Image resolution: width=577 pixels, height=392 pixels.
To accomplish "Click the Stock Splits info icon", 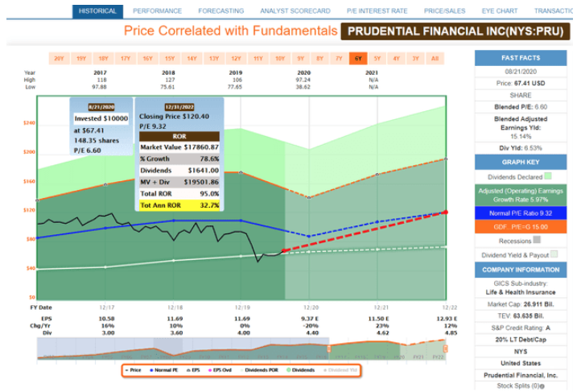I will click(542, 386).
